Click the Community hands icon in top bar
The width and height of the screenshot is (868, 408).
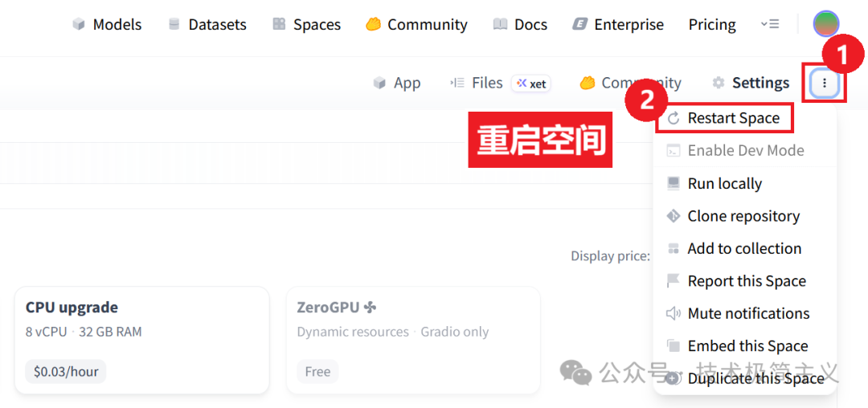(x=374, y=25)
